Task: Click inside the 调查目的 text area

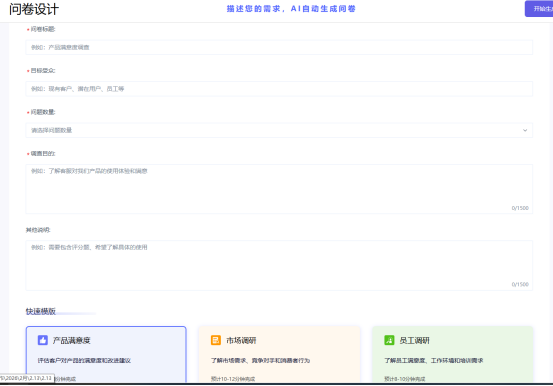Action: click(279, 189)
